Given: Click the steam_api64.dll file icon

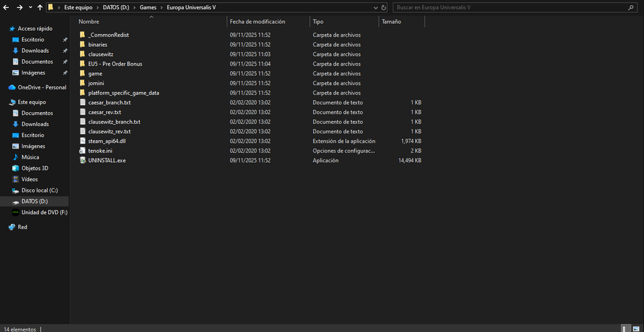Looking at the screenshot, I should coord(82,141).
